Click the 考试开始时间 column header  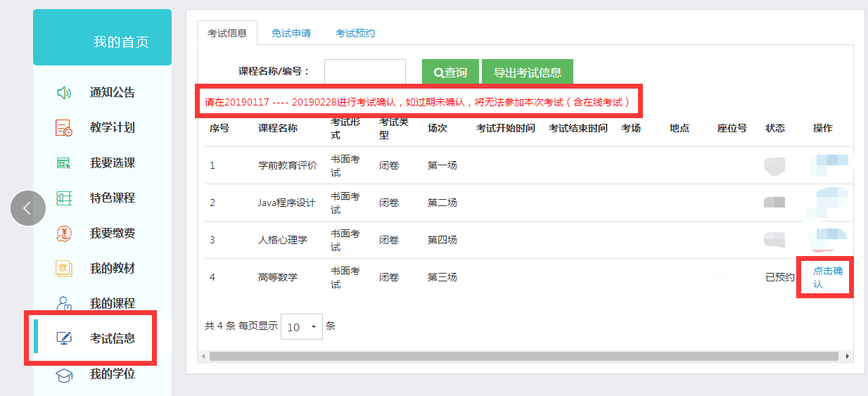(506, 128)
